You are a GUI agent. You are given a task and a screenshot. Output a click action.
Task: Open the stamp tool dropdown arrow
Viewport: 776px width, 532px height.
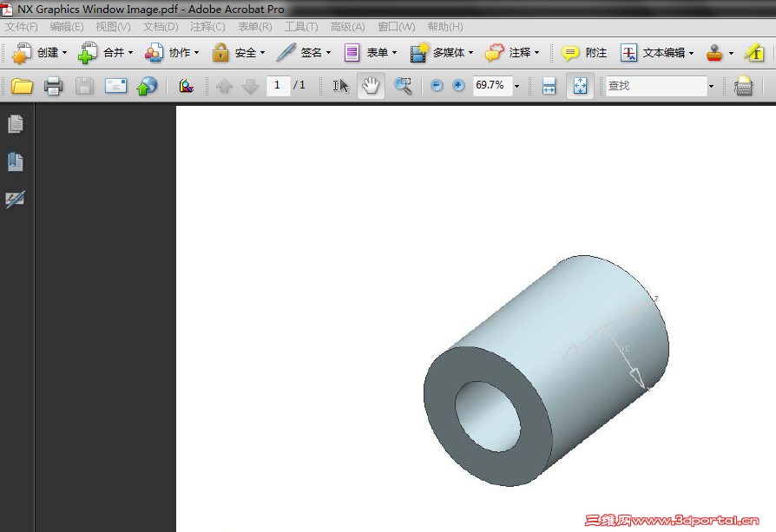(x=731, y=53)
